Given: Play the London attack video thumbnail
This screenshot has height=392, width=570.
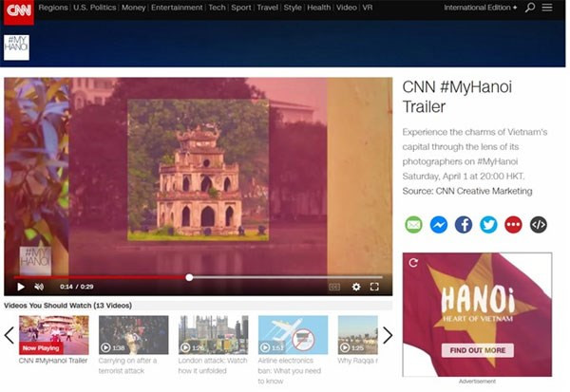Looking at the screenshot, I should 213,335.
